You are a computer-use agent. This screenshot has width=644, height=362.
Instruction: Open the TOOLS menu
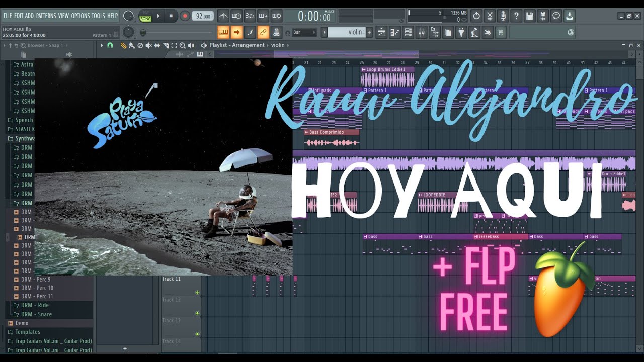click(x=98, y=16)
